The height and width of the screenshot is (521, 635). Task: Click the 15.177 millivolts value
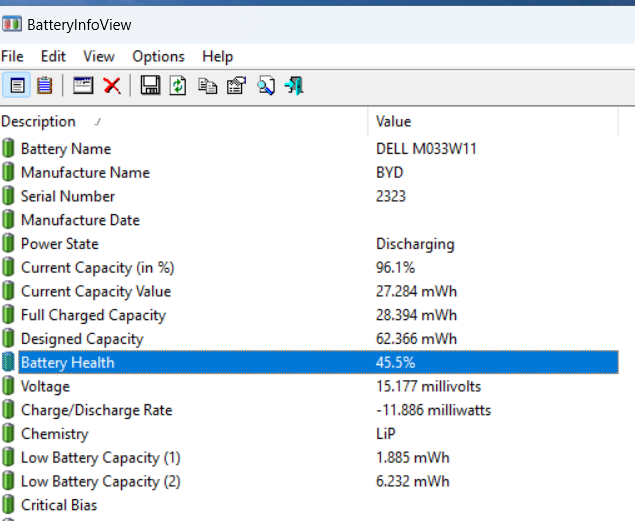[x=428, y=386]
